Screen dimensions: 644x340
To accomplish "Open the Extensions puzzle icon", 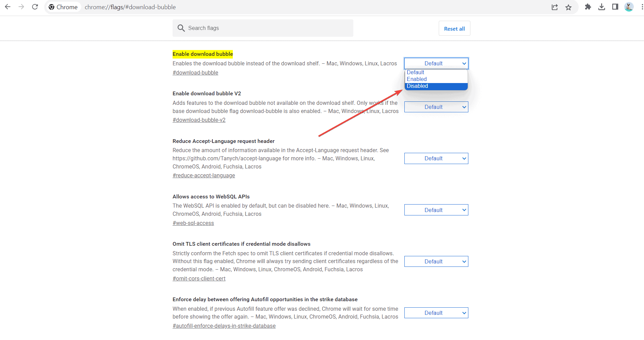I will pos(588,7).
